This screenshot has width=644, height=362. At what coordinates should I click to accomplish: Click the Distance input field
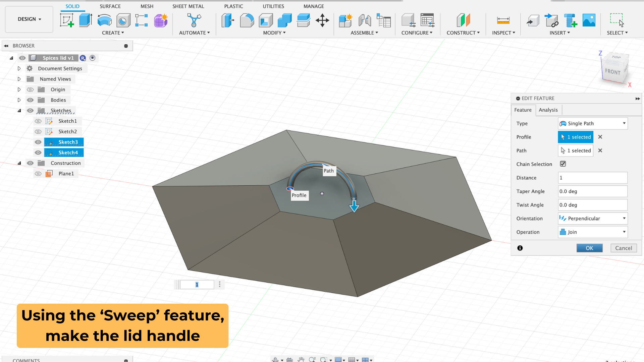pos(593,178)
